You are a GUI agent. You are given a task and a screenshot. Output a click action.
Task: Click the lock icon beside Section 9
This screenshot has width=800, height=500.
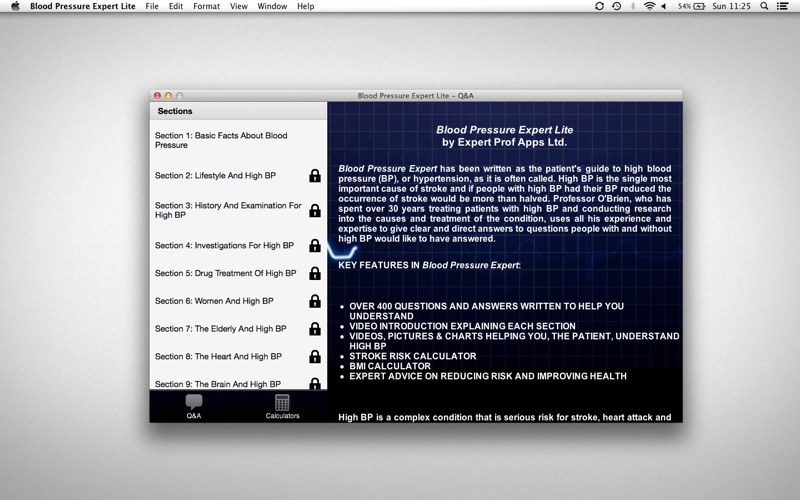coord(315,383)
